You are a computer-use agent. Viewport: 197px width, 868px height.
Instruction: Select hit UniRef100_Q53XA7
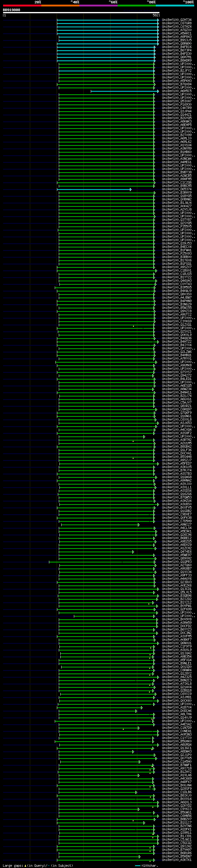pos(177,101)
